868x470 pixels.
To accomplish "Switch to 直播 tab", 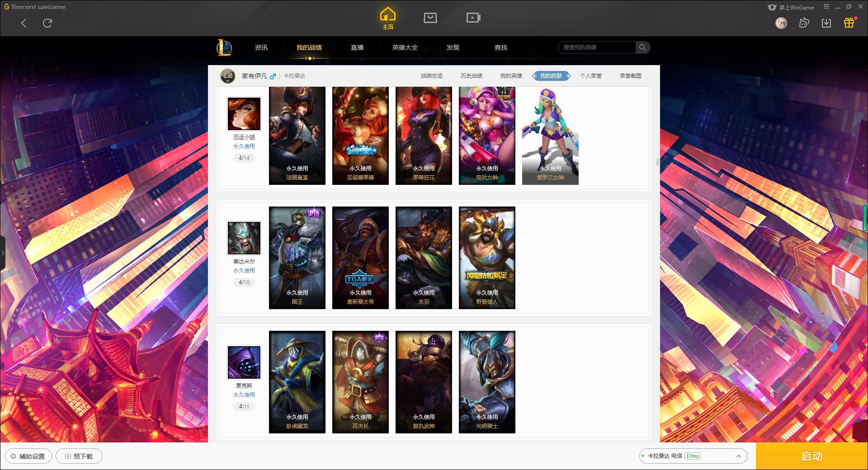I will (357, 47).
